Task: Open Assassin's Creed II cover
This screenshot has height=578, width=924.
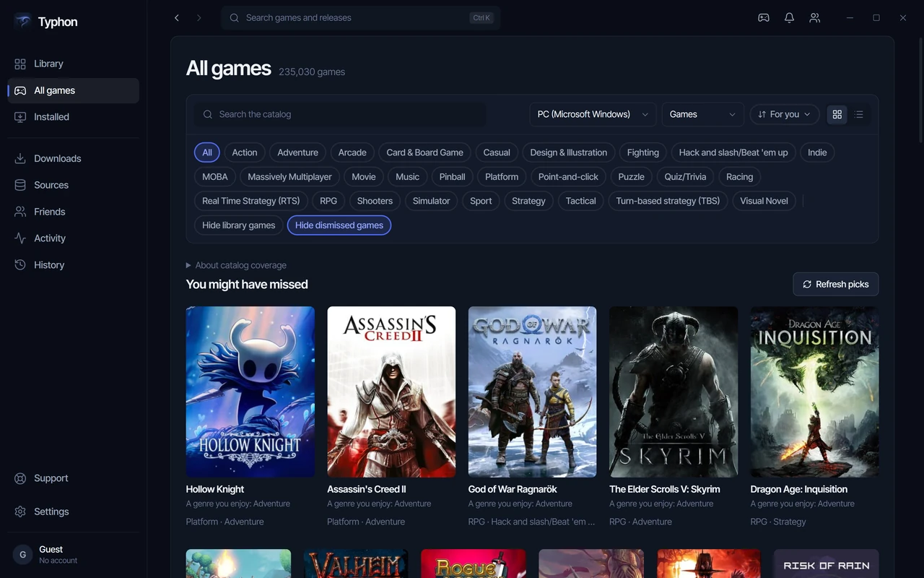Action: 391,392
